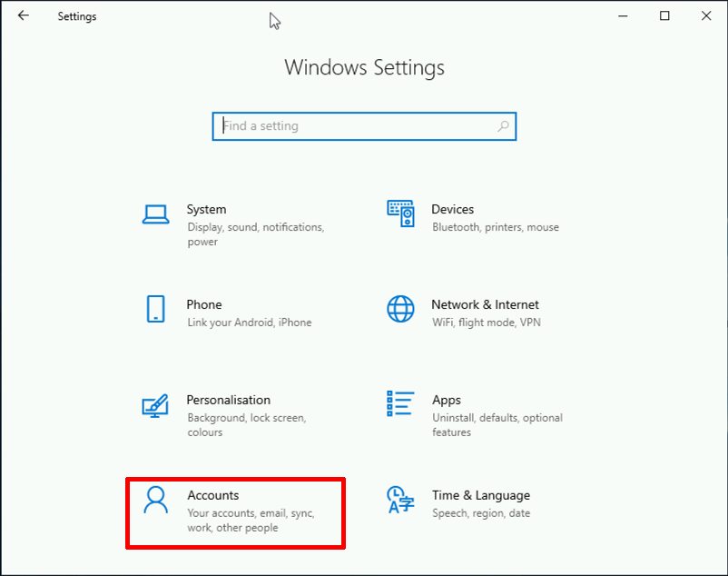Open Time & Language category title

(x=481, y=496)
